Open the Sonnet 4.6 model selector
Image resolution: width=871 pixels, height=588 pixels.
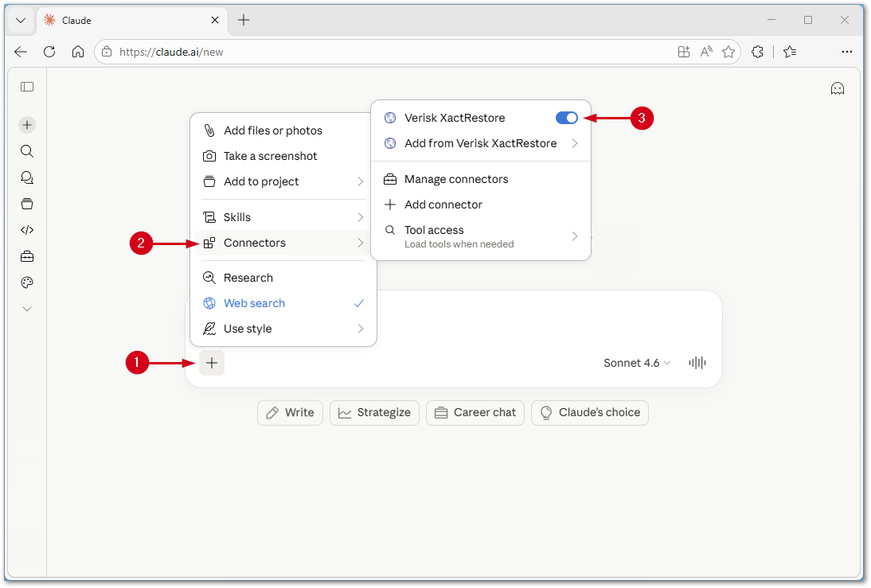pyautogui.click(x=637, y=363)
